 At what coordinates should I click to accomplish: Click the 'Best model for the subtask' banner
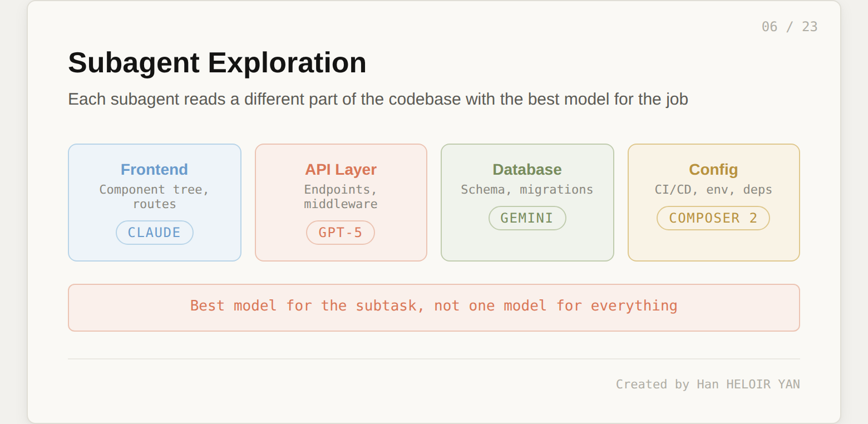[433, 306]
